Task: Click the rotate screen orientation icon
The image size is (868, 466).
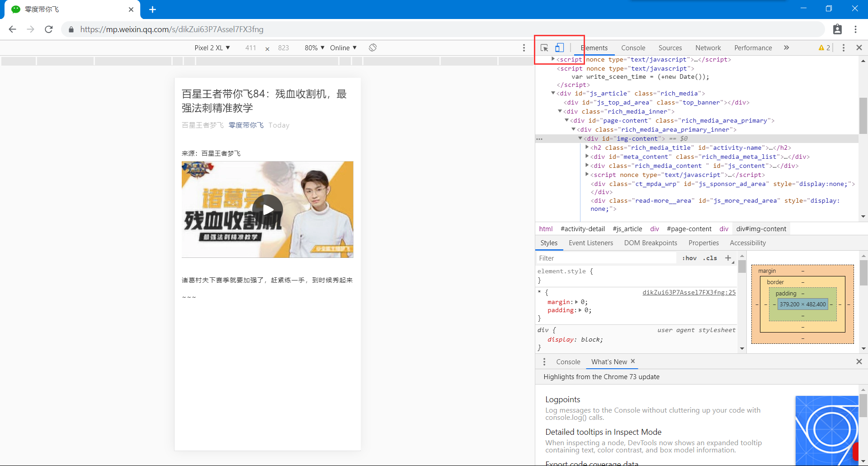Action: pos(373,48)
